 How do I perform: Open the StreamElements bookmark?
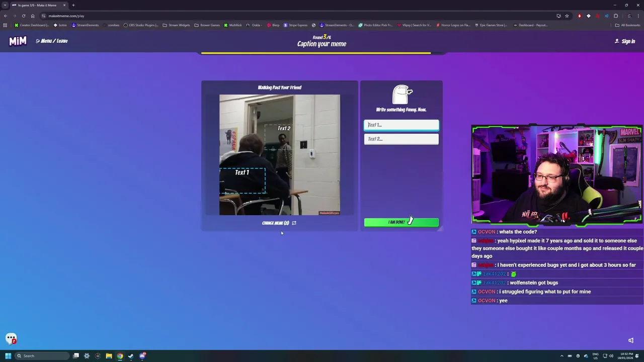85,25
